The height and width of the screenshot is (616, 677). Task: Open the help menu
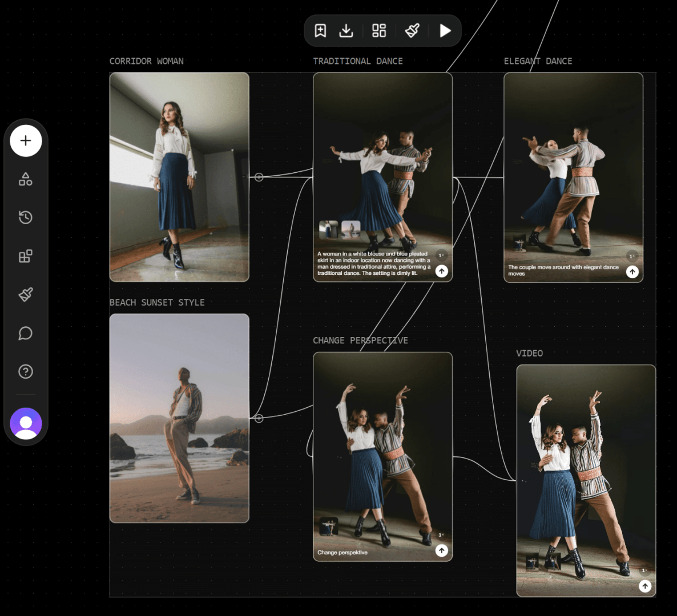[x=26, y=371]
